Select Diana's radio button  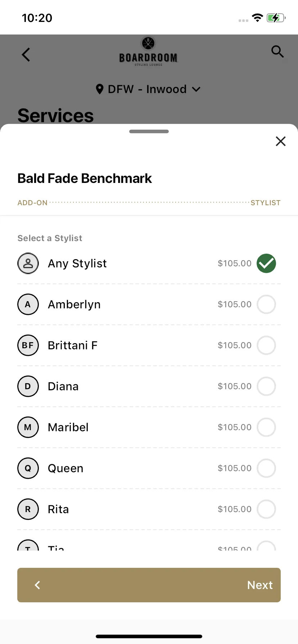pyautogui.click(x=266, y=386)
